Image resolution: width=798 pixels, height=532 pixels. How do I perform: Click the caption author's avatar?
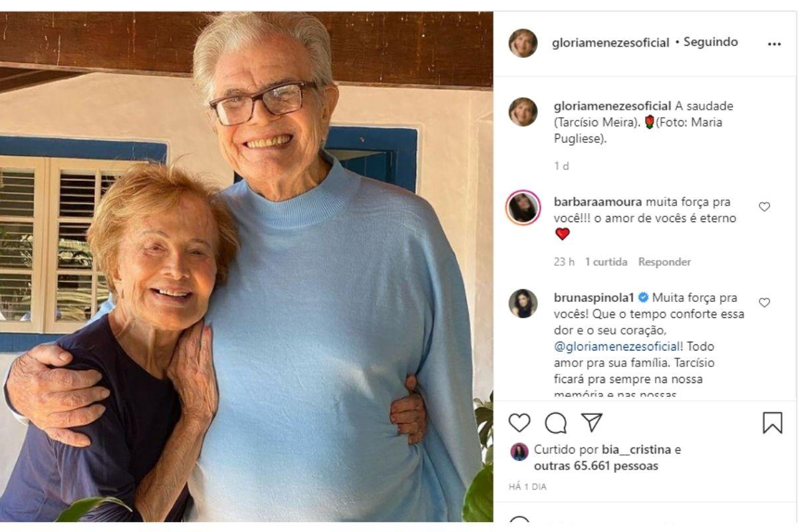click(523, 112)
